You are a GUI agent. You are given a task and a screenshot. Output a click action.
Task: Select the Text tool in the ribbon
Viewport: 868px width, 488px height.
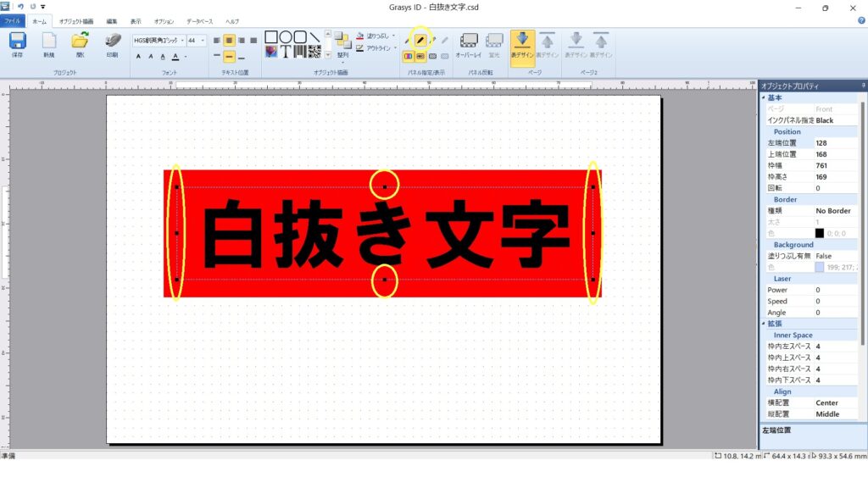285,52
